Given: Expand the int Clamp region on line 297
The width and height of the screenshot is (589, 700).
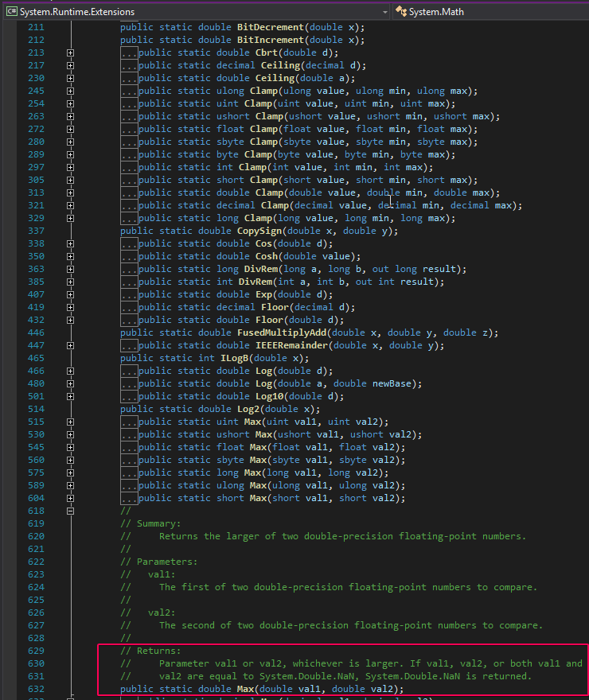Looking at the screenshot, I should 70,167.
